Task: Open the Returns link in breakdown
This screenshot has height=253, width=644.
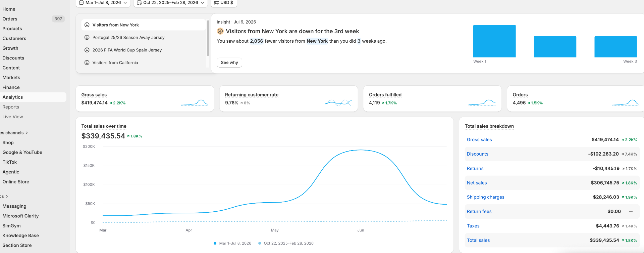Action: point(475,168)
